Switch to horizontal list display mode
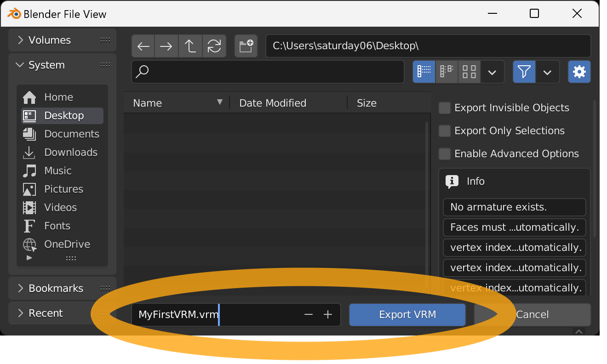The width and height of the screenshot is (607, 364). tap(447, 72)
